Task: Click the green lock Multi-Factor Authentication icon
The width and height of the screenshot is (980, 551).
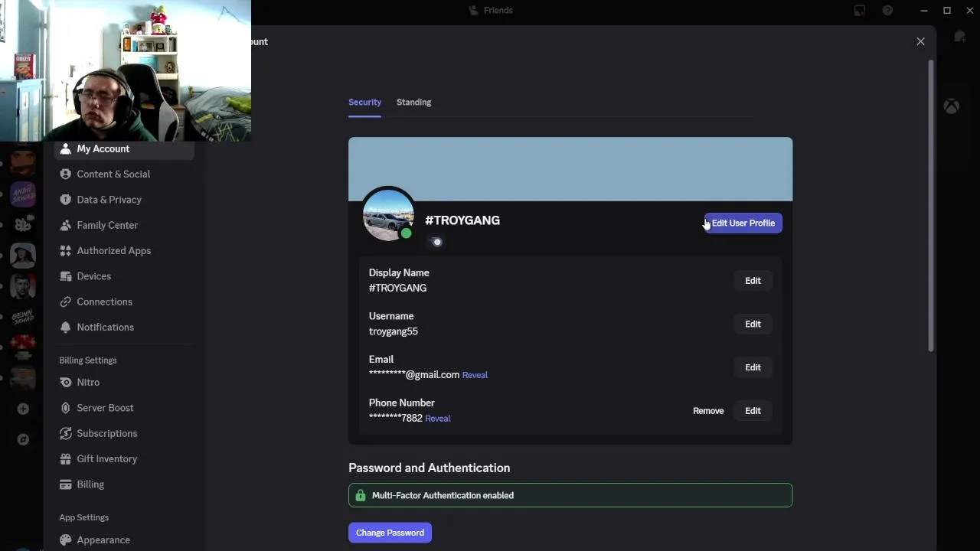Action: point(360,495)
